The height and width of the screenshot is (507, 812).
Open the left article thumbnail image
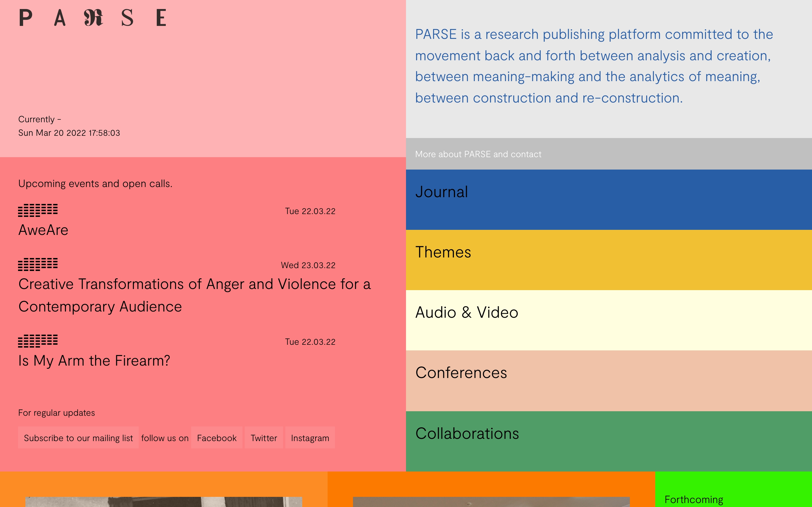(164, 502)
